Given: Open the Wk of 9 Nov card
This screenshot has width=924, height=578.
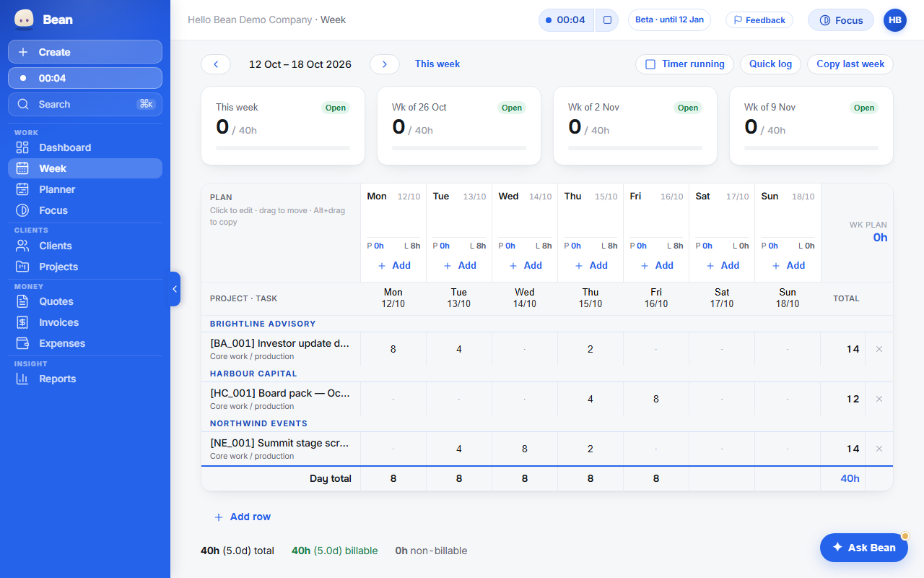Looking at the screenshot, I should [x=811, y=126].
